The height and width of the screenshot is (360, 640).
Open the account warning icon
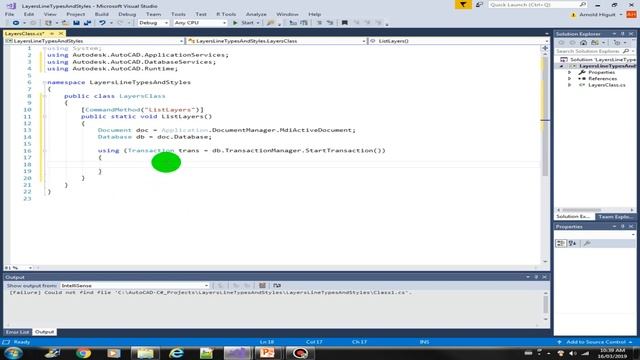pyautogui.click(x=573, y=15)
